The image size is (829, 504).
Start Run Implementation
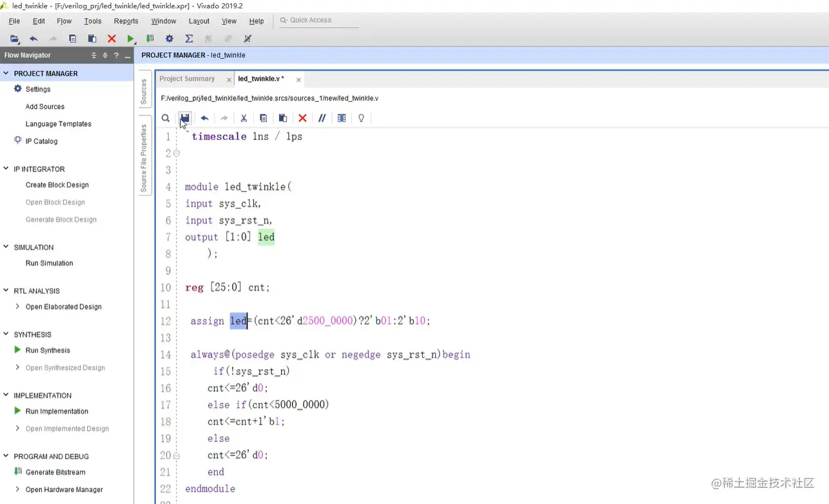[57, 411]
